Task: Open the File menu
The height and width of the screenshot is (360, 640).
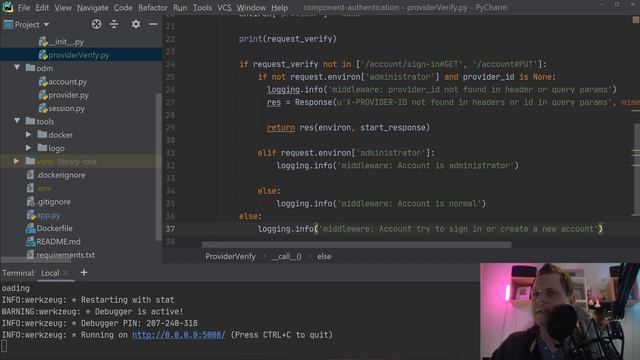Action: 24,7
